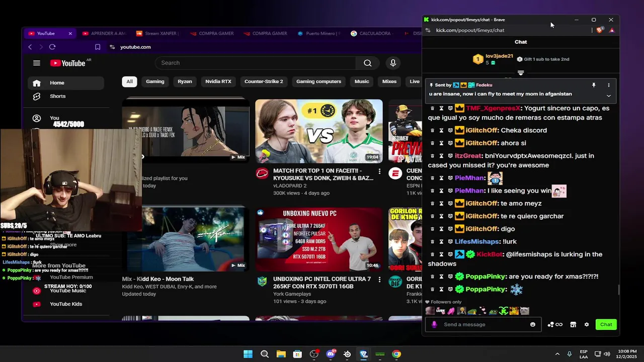
Task: Open Brave Shields in the Kick chat window
Action: click(x=599, y=30)
